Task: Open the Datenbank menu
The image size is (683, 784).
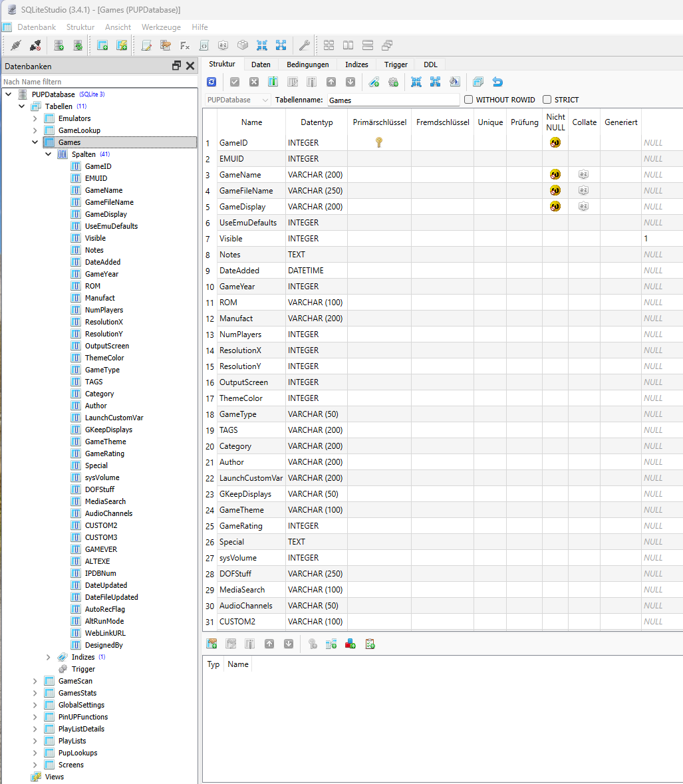Action: point(37,27)
